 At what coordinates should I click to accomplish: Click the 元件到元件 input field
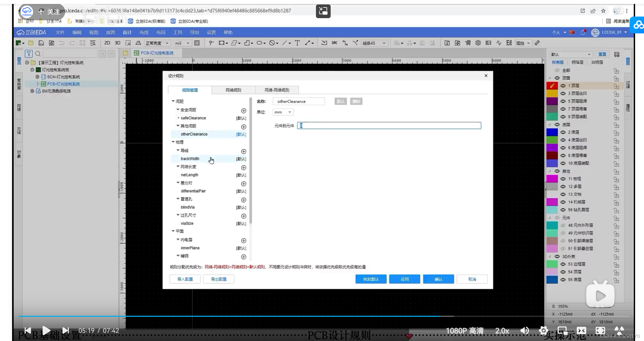tap(389, 126)
